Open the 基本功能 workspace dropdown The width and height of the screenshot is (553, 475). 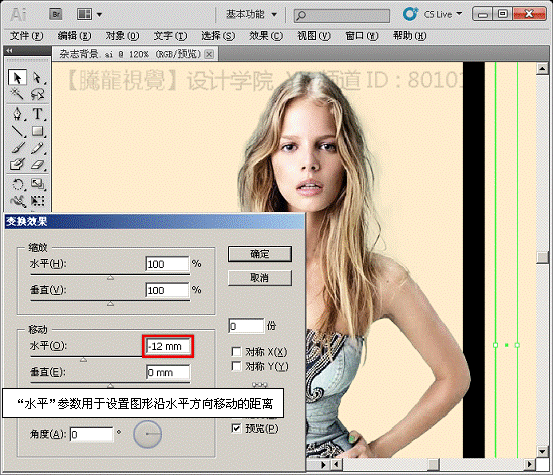coord(251,14)
